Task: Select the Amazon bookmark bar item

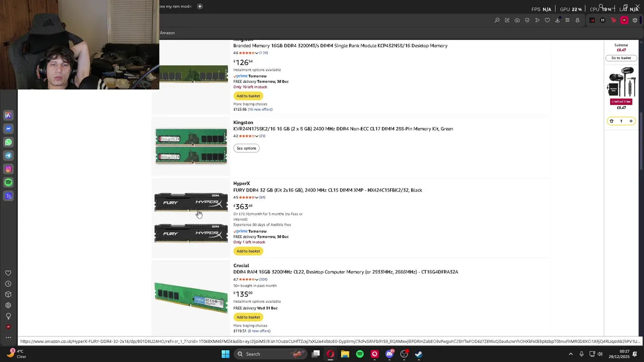Action: (x=167, y=33)
